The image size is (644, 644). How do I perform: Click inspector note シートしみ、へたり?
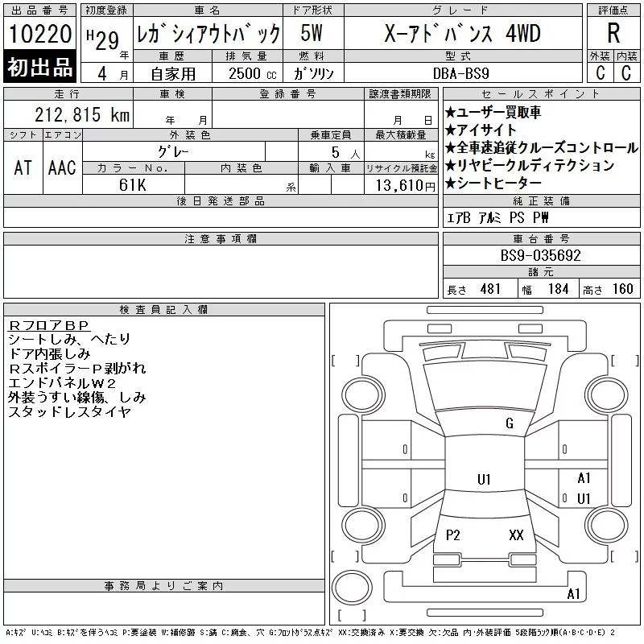point(69,339)
